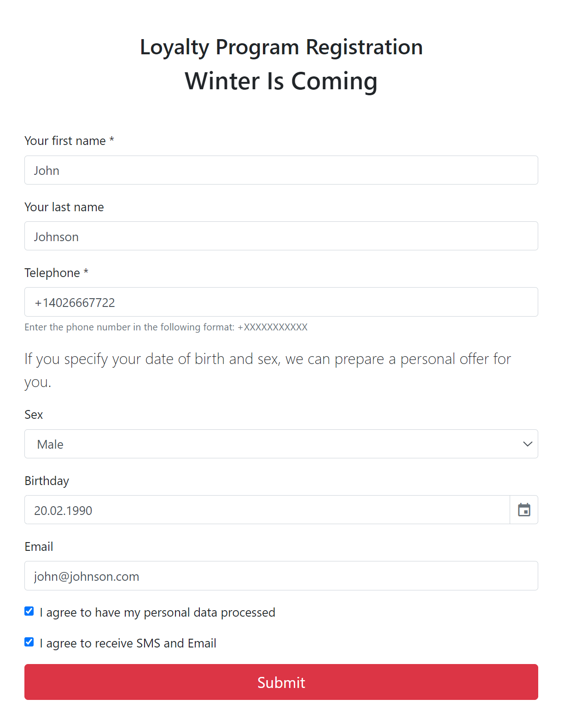Screen dimensions: 564x728
Task: Click the Email field label
Action: pos(39,547)
